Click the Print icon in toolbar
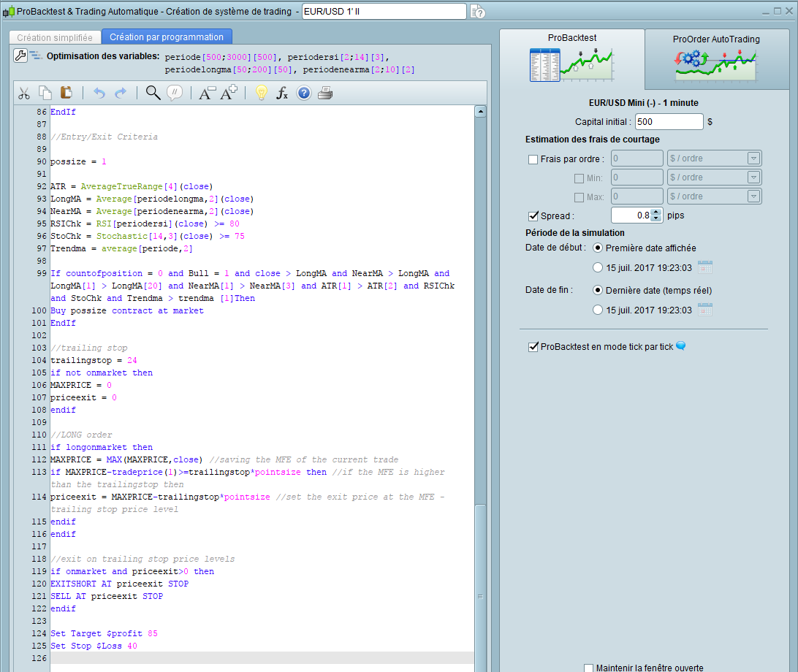Image resolution: width=798 pixels, height=672 pixels. click(x=325, y=93)
